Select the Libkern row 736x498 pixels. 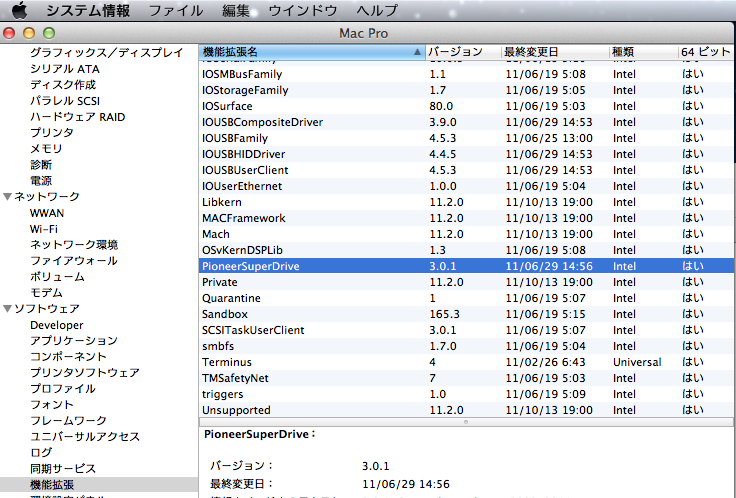pos(466,202)
